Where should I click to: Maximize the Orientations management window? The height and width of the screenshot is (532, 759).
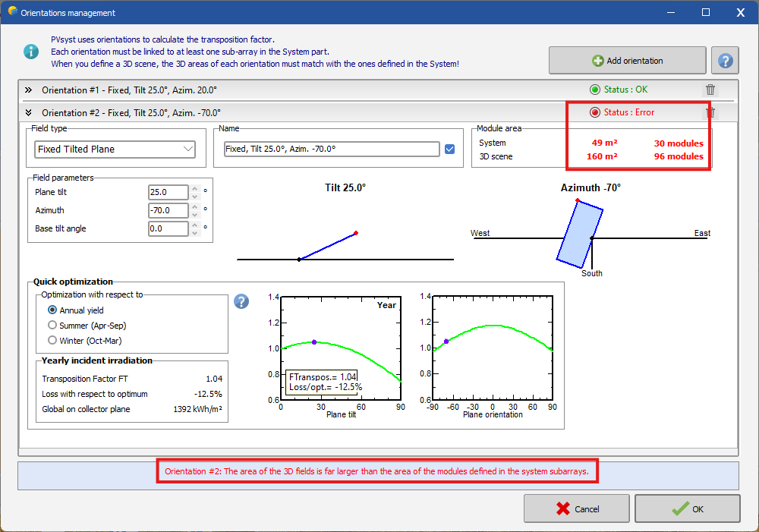pos(706,12)
